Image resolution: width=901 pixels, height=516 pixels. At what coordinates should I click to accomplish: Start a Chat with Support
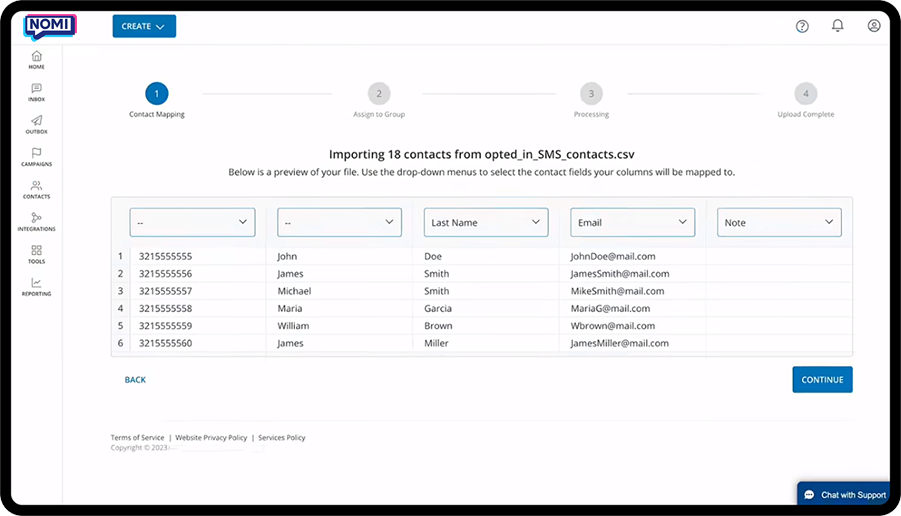click(x=845, y=495)
